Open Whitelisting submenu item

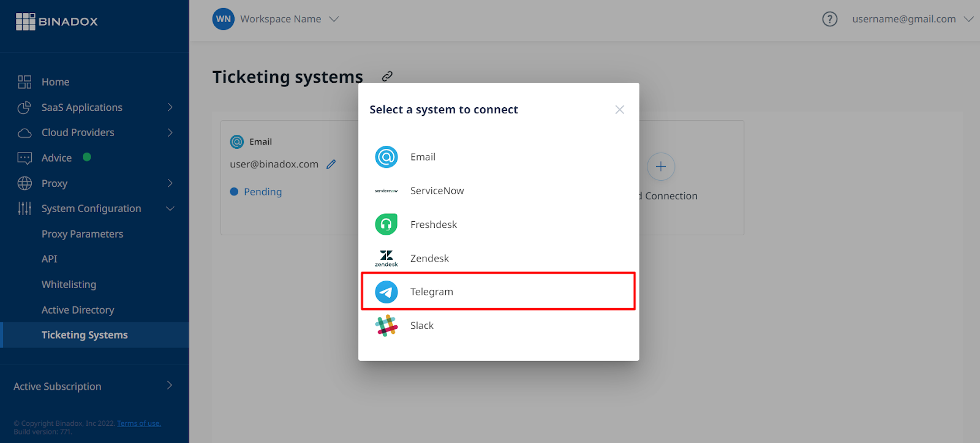[69, 284]
